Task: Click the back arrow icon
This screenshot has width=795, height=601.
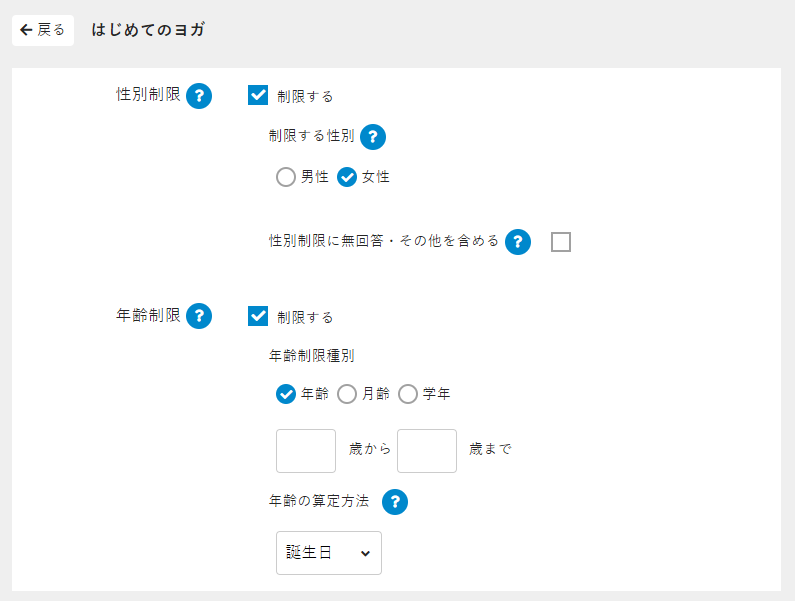Action: [27, 30]
